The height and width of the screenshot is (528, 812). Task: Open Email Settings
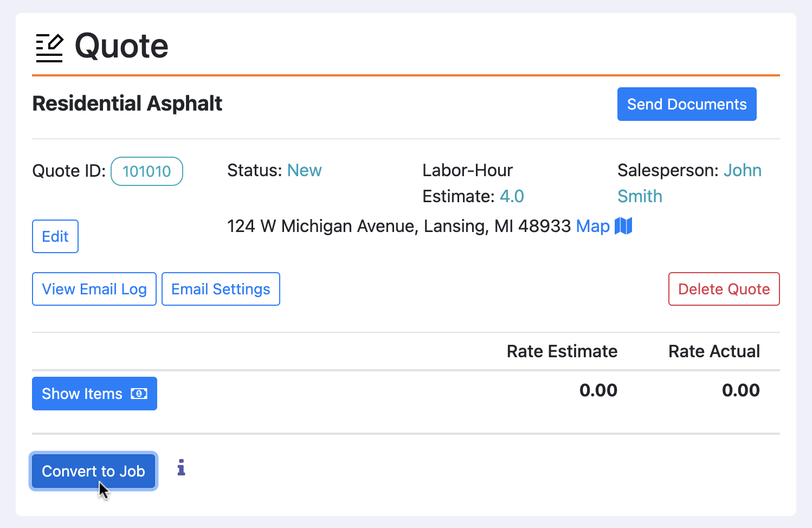point(221,289)
